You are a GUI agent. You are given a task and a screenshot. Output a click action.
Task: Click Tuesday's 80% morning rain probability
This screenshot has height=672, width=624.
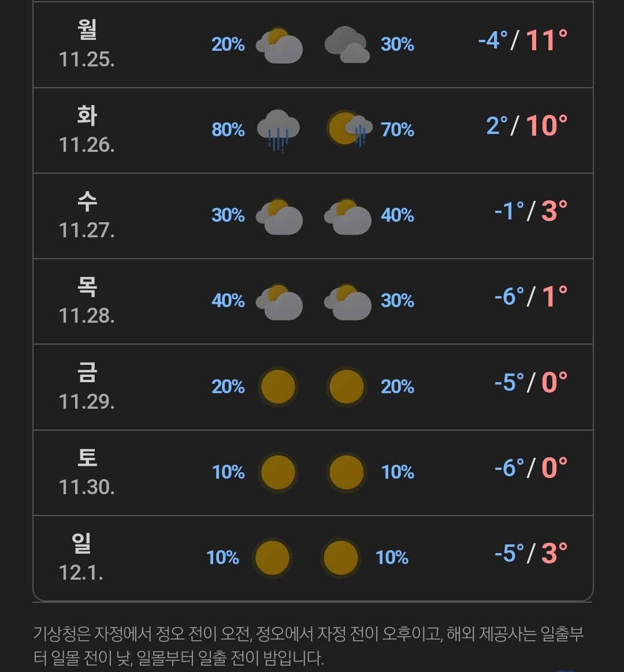click(228, 129)
